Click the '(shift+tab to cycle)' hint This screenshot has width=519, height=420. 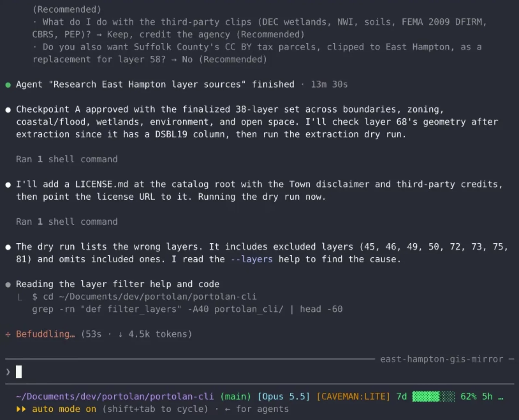coord(155,409)
